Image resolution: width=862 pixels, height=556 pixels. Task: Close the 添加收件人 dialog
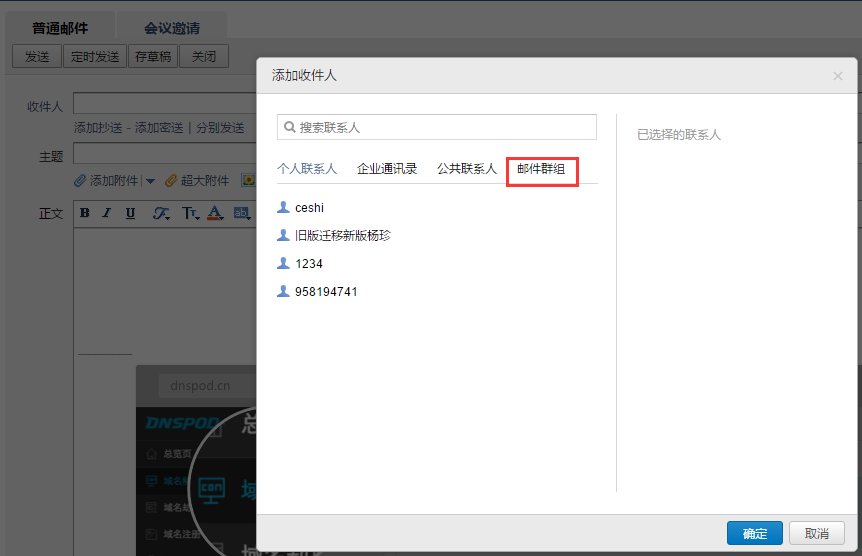(x=838, y=76)
